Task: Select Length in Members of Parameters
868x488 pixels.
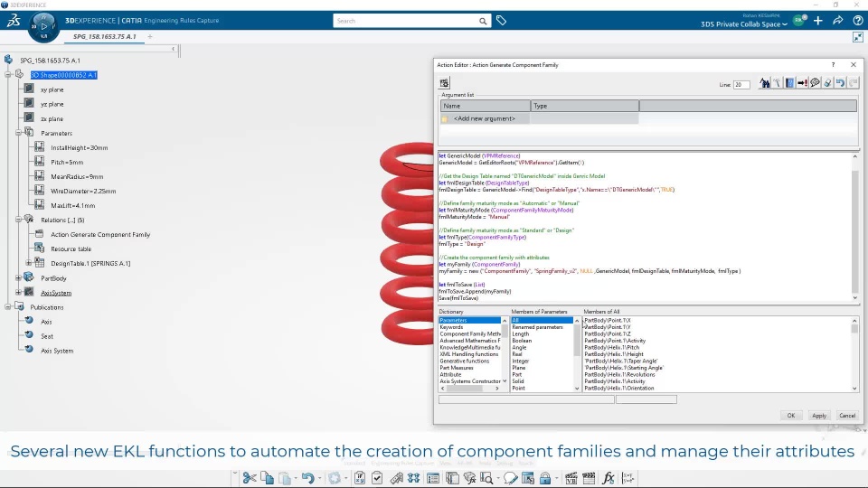Action: pos(521,334)
